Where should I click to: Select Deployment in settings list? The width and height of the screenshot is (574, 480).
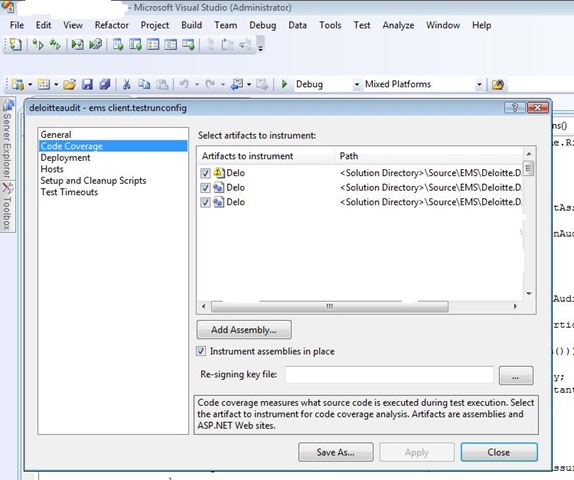(65, 157)
